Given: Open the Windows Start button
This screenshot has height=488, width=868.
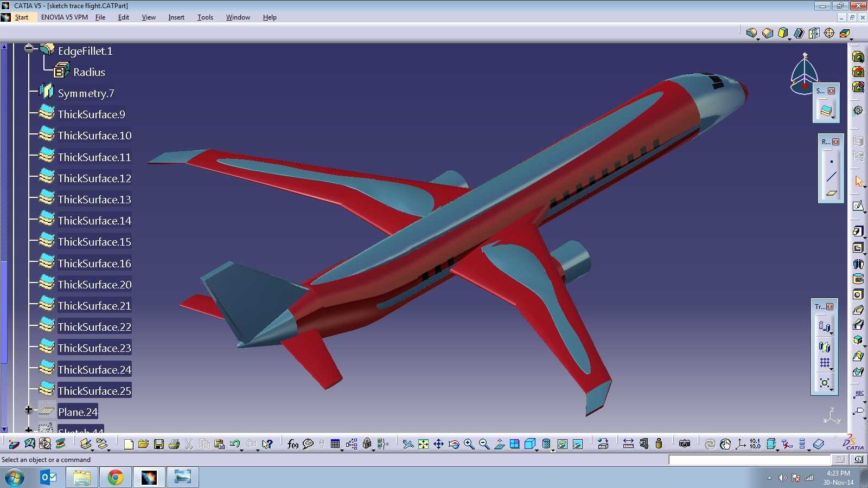Looking at the screenshot, I should 15,478.
